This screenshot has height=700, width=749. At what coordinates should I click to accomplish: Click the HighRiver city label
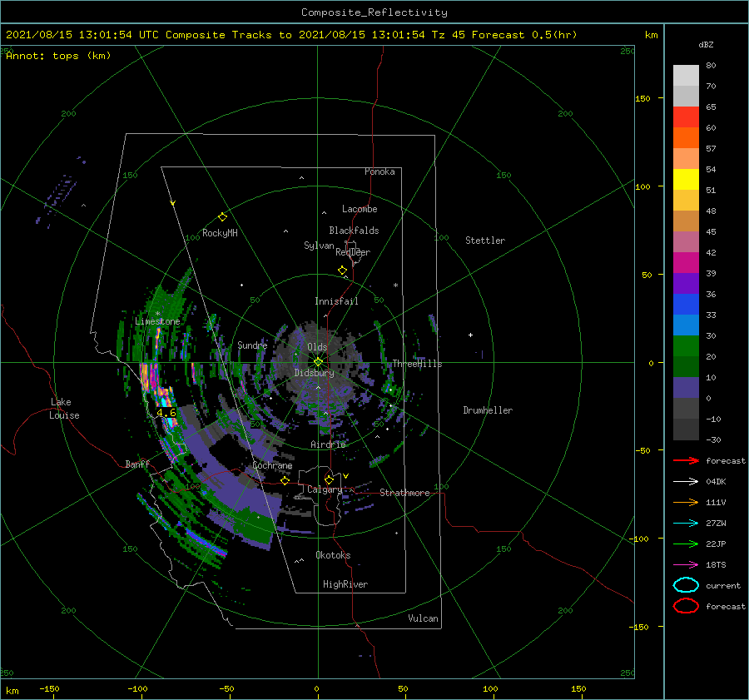point(345,584)
